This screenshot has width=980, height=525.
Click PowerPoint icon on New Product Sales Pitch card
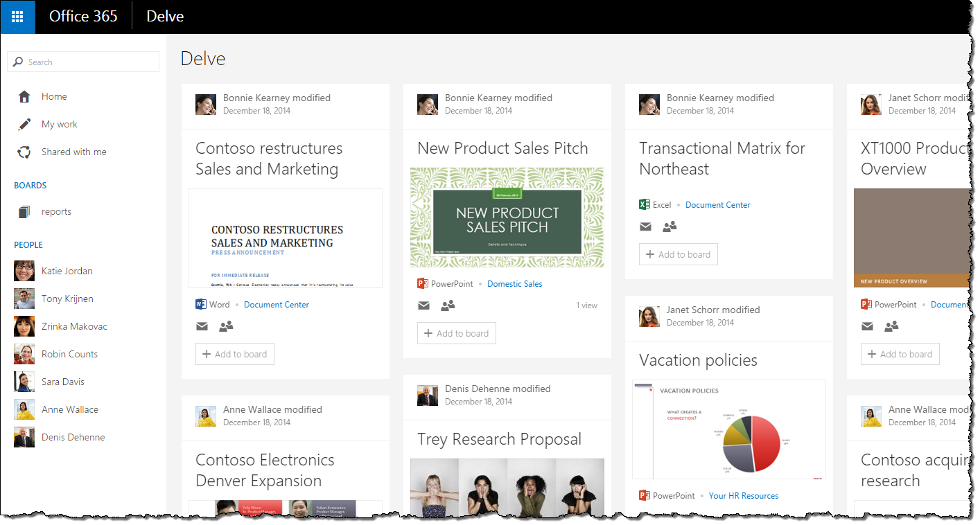(x=423, y=283)
